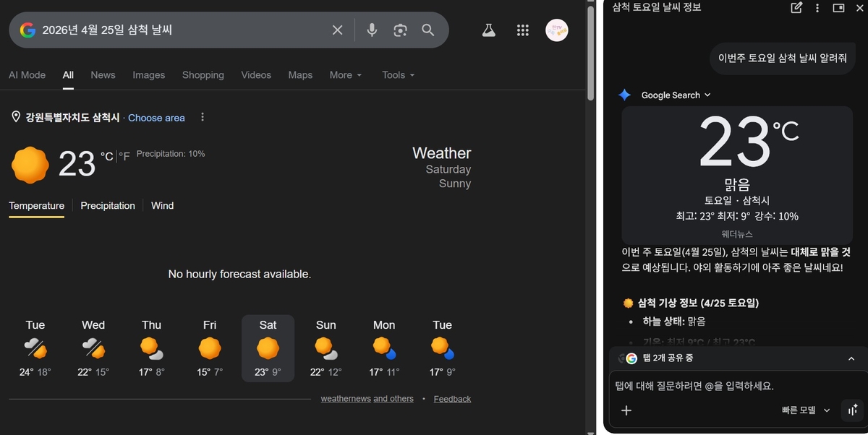Switch to the Precipitation tab
This screenshot has height=435, width=868.
pyautogui.click(x=108, y=206)
